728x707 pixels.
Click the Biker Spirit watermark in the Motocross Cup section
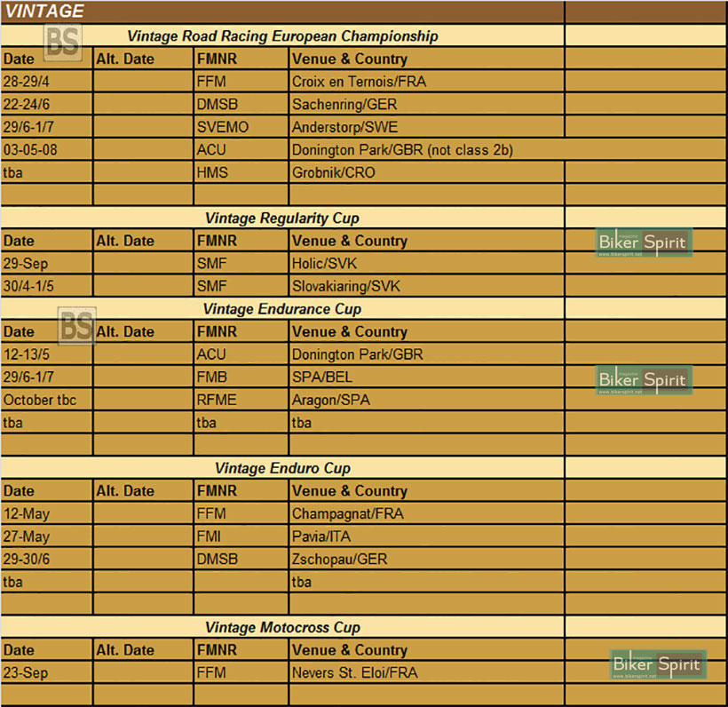[x=657, y=664]
